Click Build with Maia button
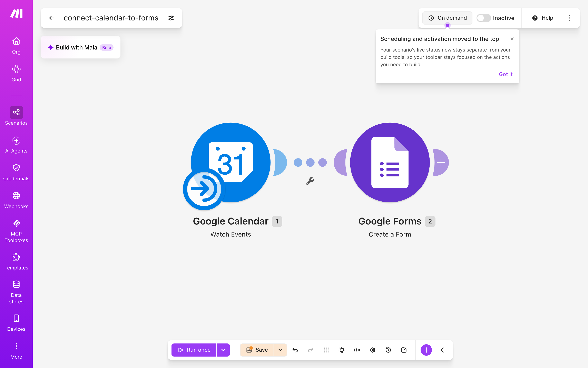 81,47
